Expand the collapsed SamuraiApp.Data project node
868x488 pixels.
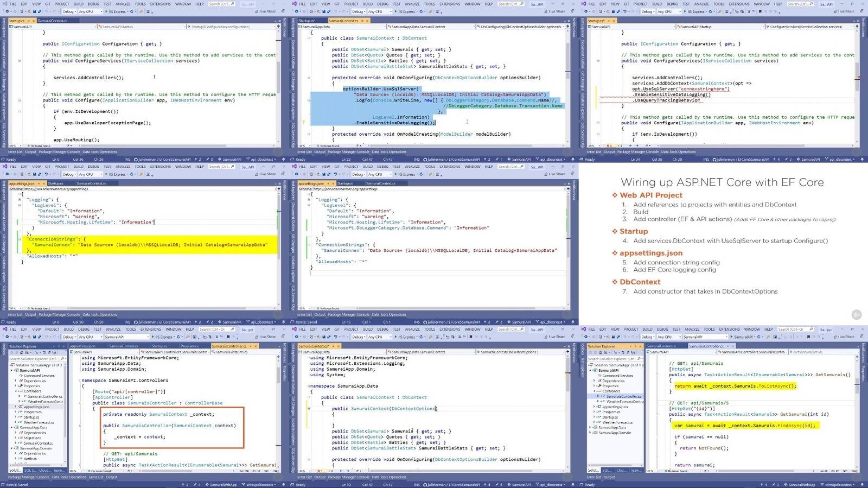[591, 427]
